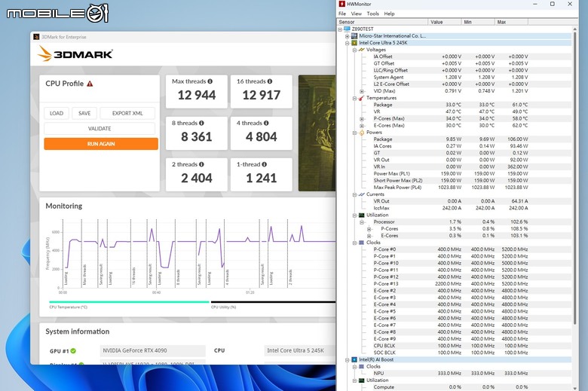
Task: Click the Currents wave icon
Action: 362,194
